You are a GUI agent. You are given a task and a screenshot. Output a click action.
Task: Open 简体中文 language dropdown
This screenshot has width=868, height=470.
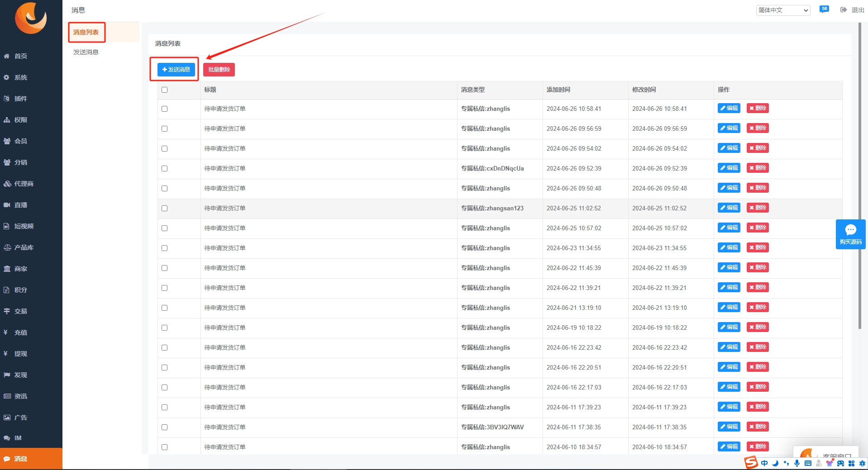pyautogui.click(x=783, y=10)
